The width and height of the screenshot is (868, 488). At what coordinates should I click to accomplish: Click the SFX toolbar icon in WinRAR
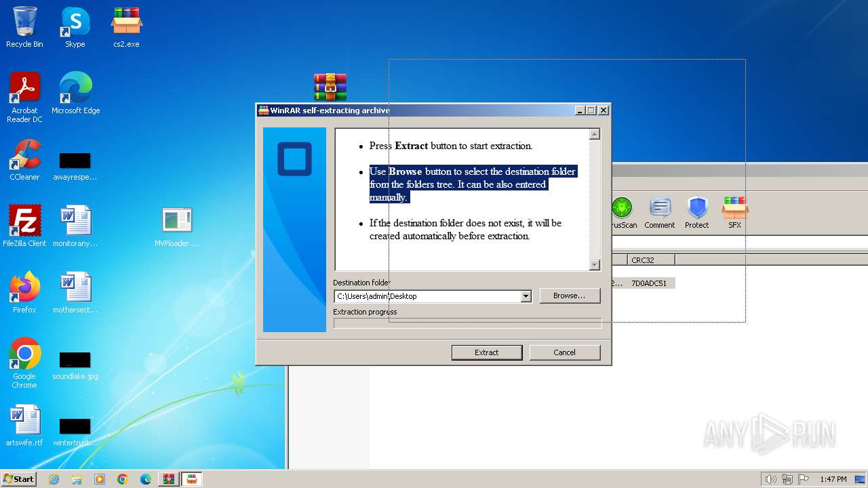[734, 213]
